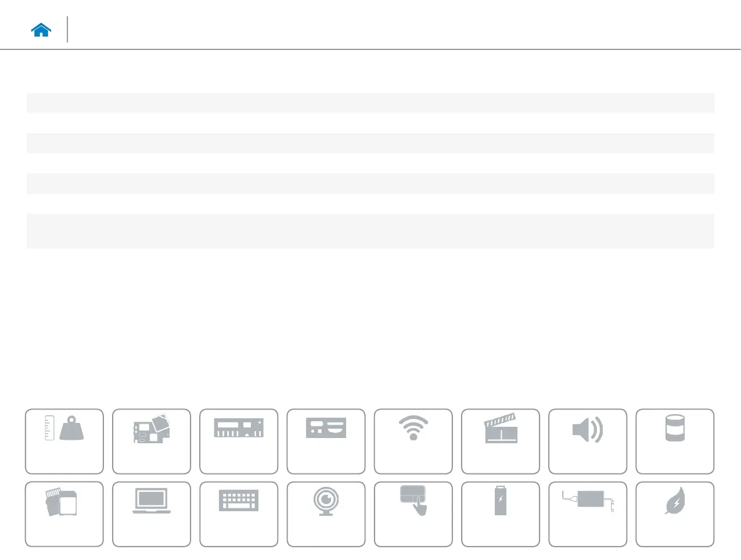Open the system board chips tile
Viewport: 741px width, 560px height.
pos(152,441)
